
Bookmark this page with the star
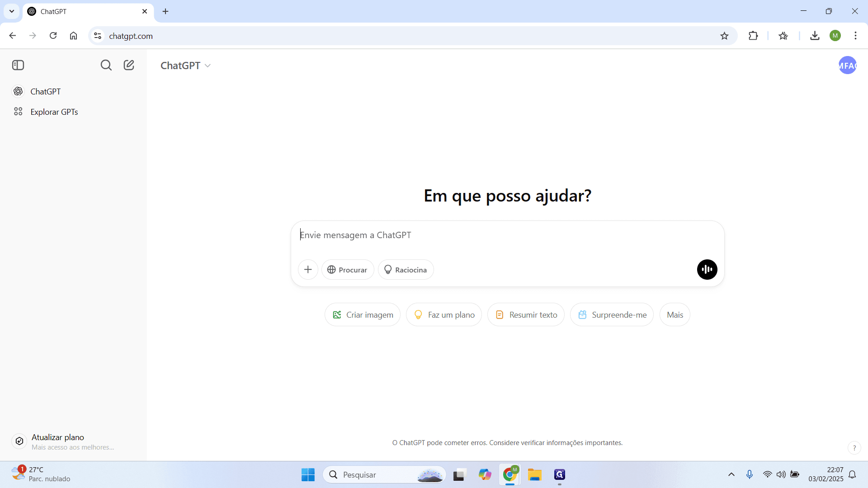pyautogui.click(x=724, y=36)
